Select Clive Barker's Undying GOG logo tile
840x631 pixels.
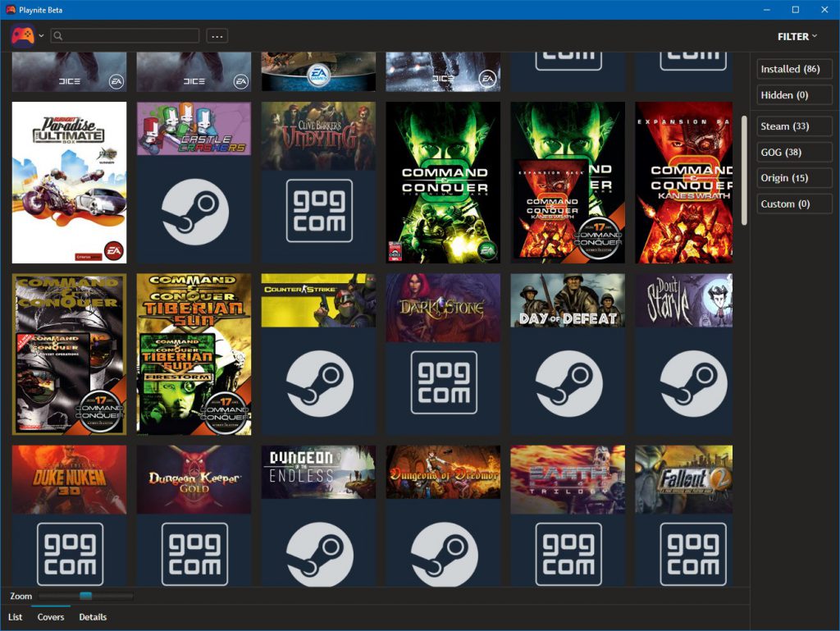[x=319, y=211]
